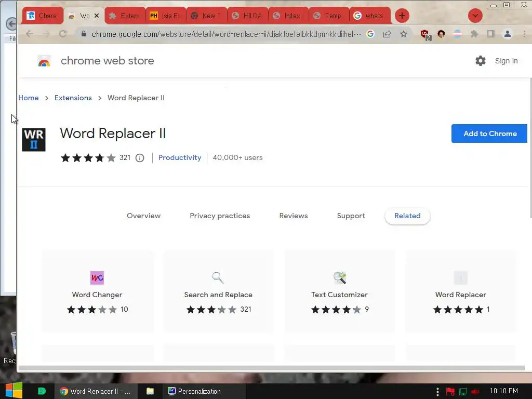Click the network monitor tray icon
The width and height of the screenshot is (532, 399).
click(463, 392)
